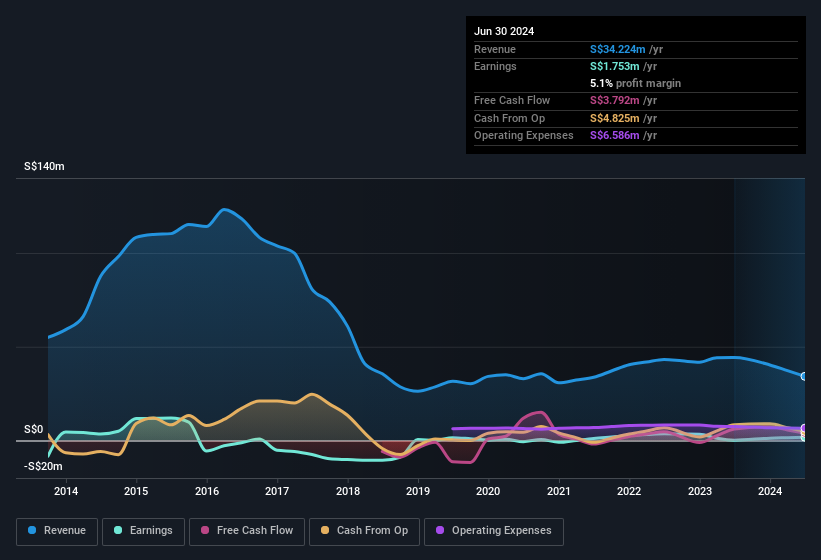Click the Jun 30 2024 tooltip date header
Viewport: 821px width, 560px height.
pos(504,31)
